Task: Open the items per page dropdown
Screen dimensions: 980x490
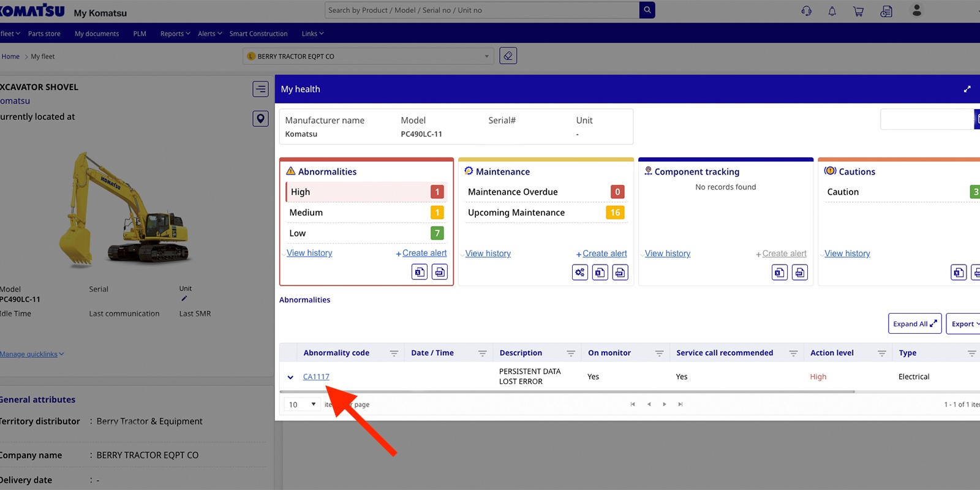Action: click(302, 404)
